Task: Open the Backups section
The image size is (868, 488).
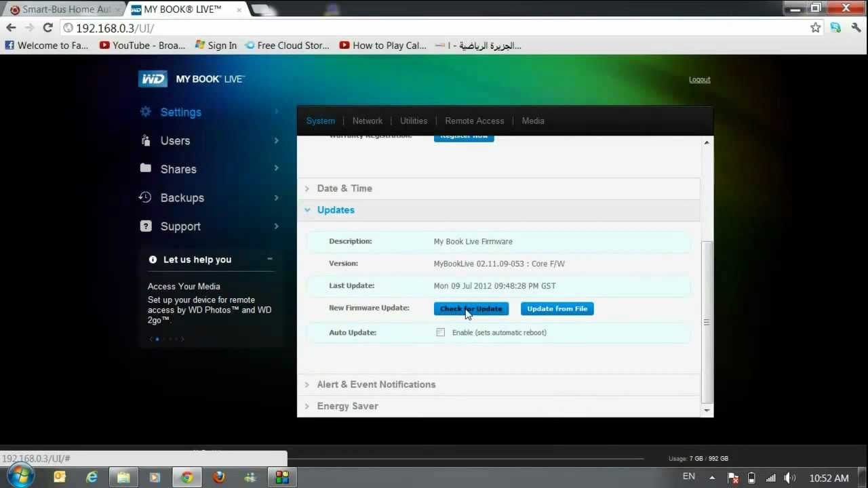Action: pos(182,198)
